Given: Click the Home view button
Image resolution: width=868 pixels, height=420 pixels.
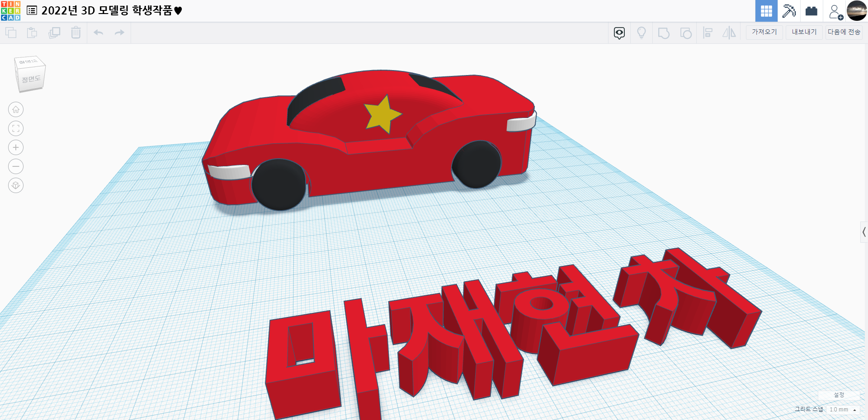Looking at the screenshot, I should point(16,109).
